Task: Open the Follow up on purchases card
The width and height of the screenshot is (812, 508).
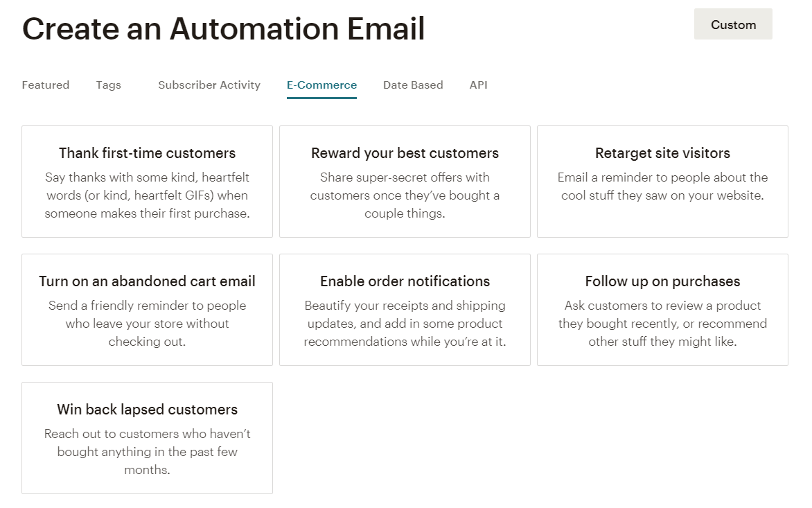Action: coord(662,310)
